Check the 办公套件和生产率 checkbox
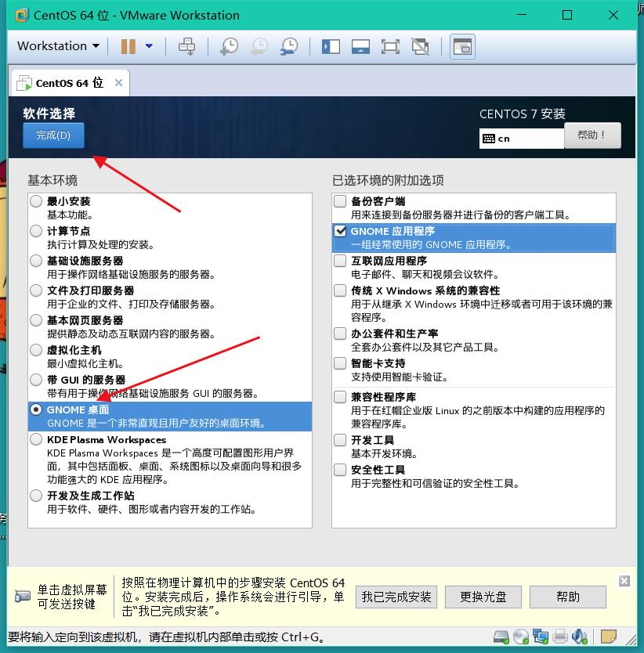The image size is (644, 653). pyautogui.click(x=340, y=334)
